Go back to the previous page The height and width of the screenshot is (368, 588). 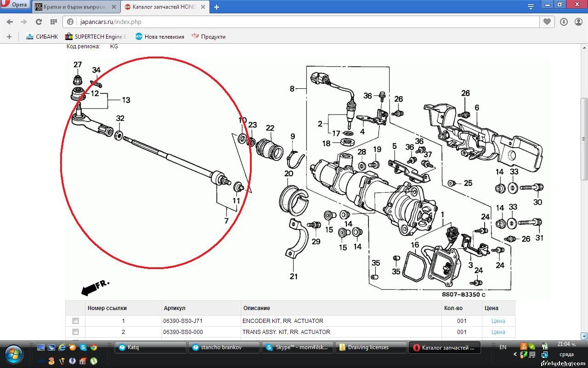tap(10, 22)
